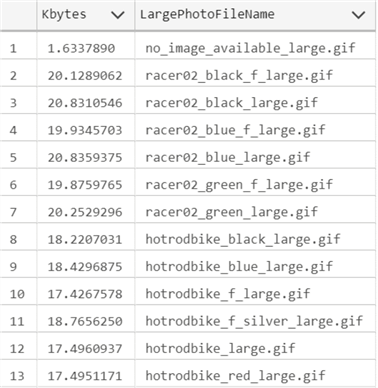Select the Kbytes value 18.4296875
Screen dimensions: 378x388
point(85,267)
